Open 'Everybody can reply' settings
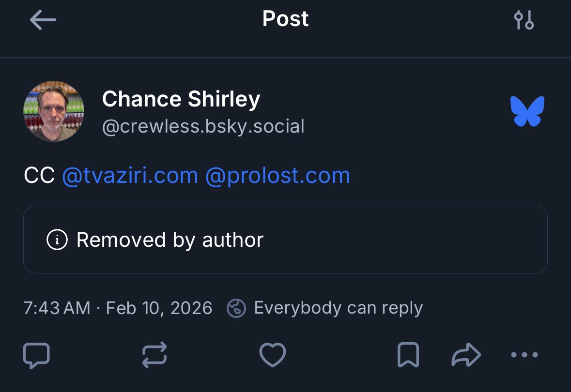 [x=338, y=308]
